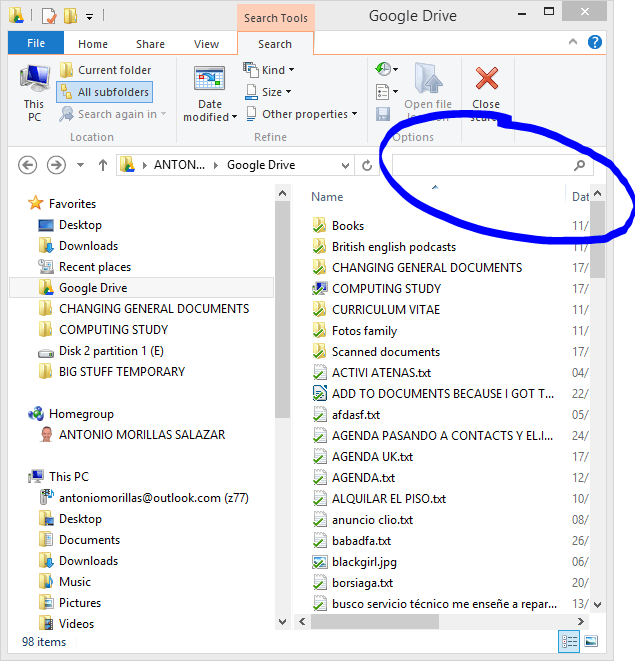The image size is (635, 661).
Task: Select Google Drive under Favorites
Action: tap(93, 288)
